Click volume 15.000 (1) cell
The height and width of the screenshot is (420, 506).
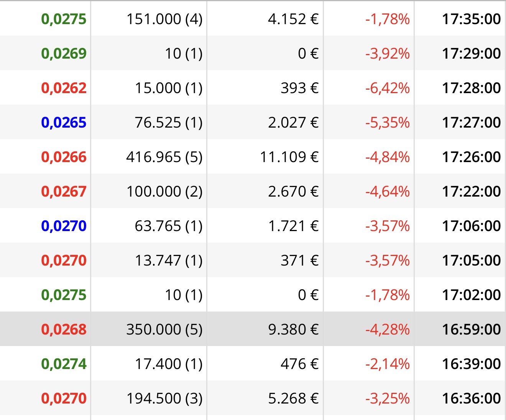point(169,88)
